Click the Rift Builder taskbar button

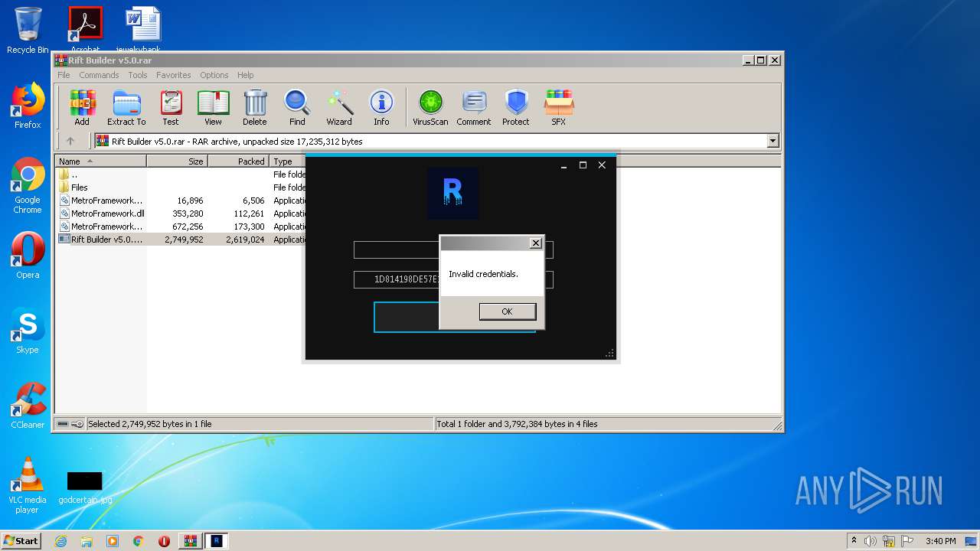pyautogui.click(x=217, y=541)
